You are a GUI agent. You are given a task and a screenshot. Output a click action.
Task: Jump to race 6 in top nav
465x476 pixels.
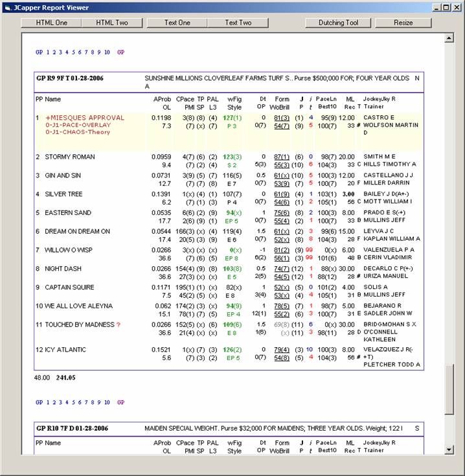80,52
